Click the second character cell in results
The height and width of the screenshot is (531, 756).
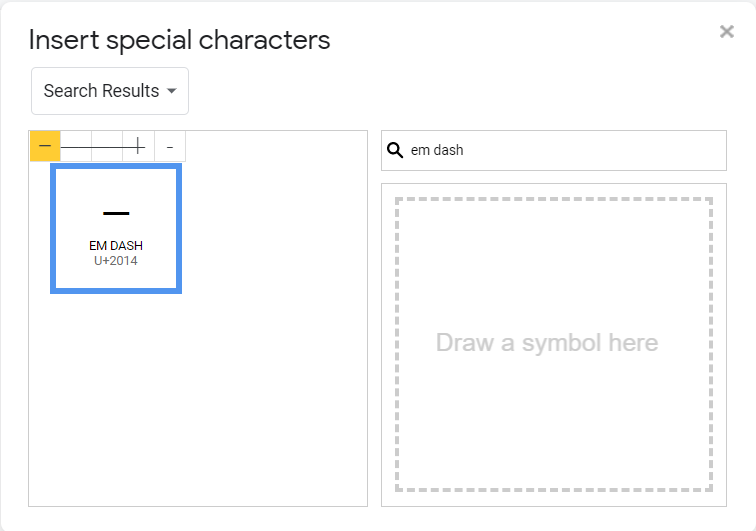76,146
